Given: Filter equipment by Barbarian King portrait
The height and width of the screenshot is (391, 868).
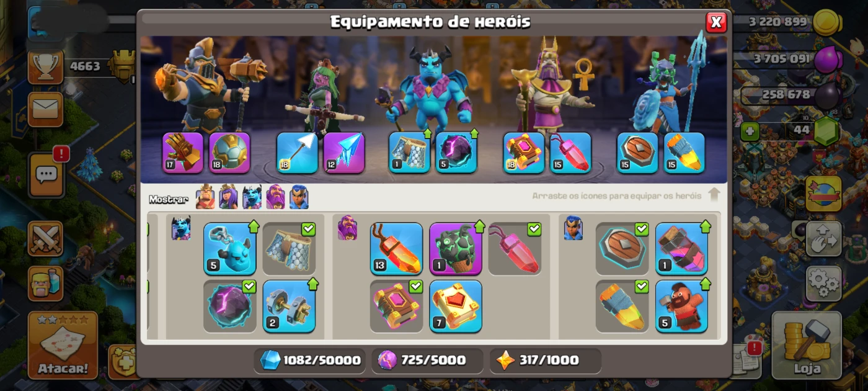Looking at the screenshot, I should coord(205,197).
